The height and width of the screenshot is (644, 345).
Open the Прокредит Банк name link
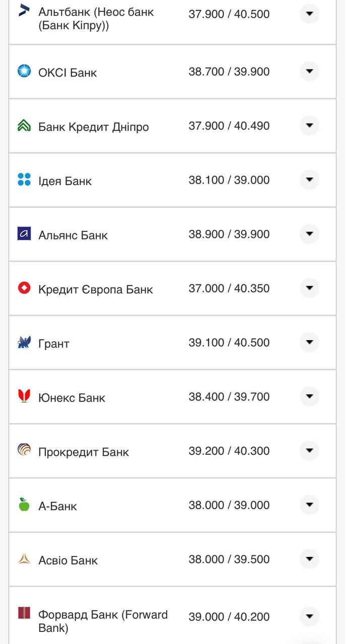[84, 452]
